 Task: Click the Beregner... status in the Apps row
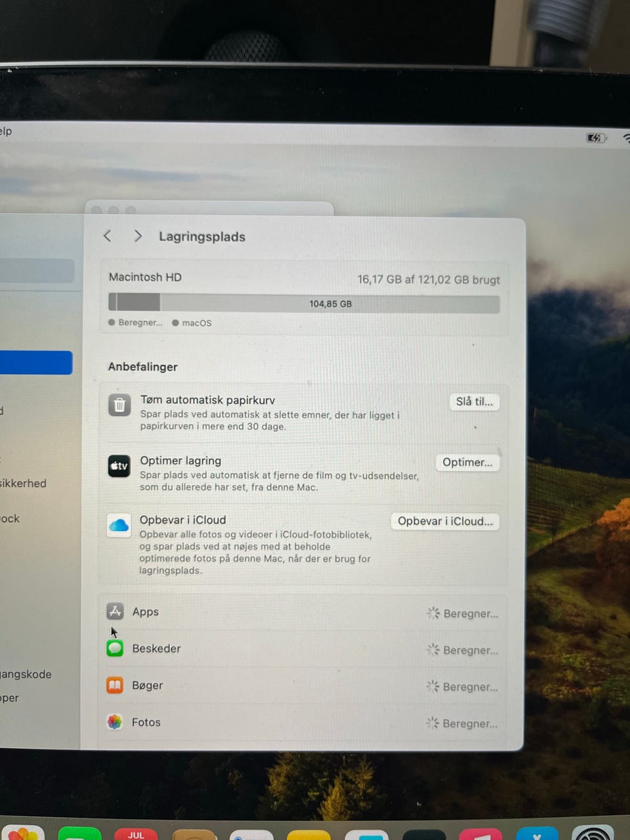click(471, 614)
